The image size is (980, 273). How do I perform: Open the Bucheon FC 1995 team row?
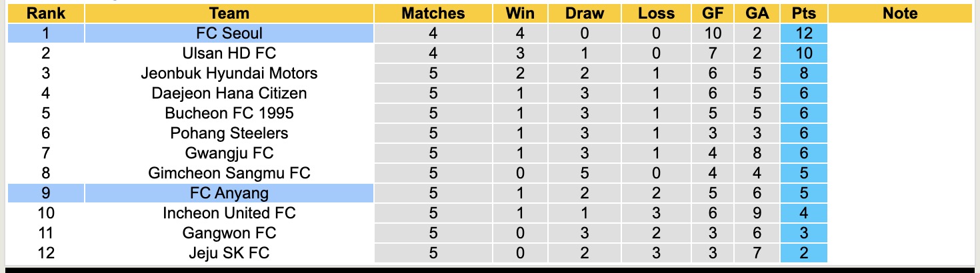click(229, 113)
